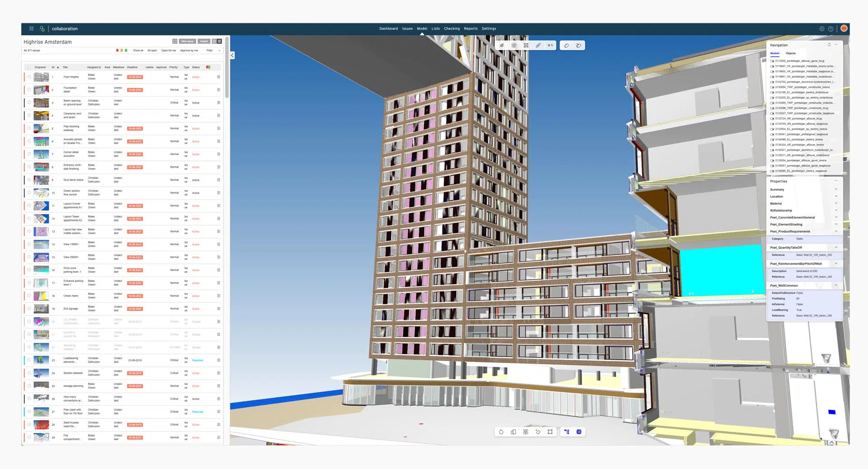Open the apps grid icon in header
868x469 pixels.
pos(31,28)
